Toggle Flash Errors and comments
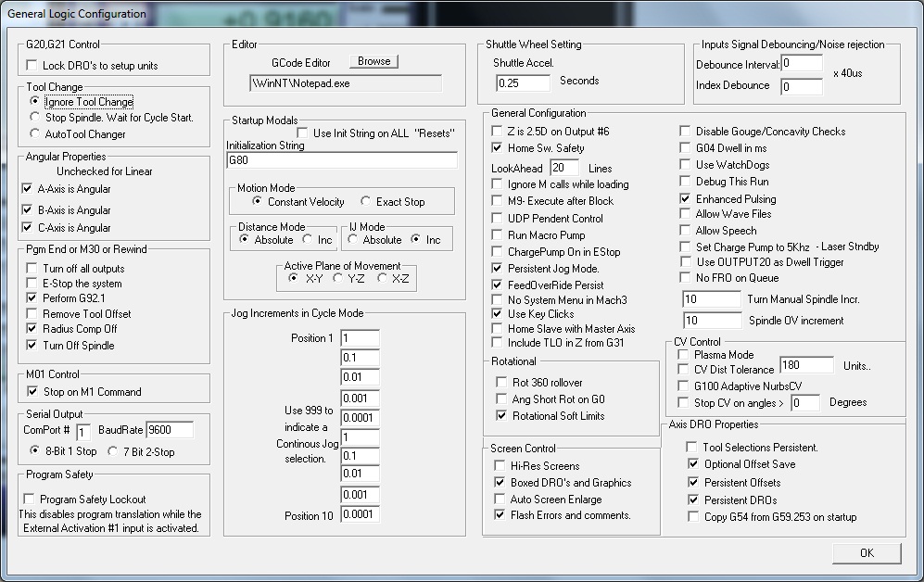This screenshot has width=924, height=582. click(500, 515)
